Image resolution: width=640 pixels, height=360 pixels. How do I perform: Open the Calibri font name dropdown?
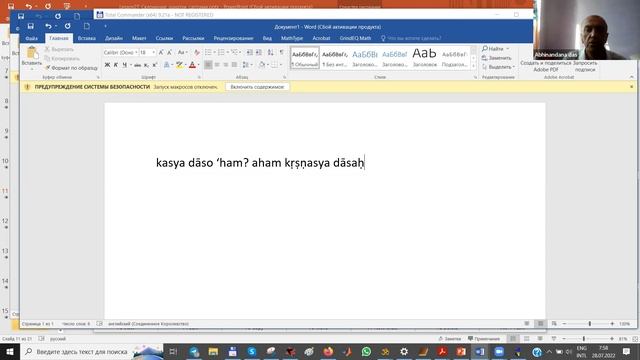pyautogui.click(x=136, y=53)
